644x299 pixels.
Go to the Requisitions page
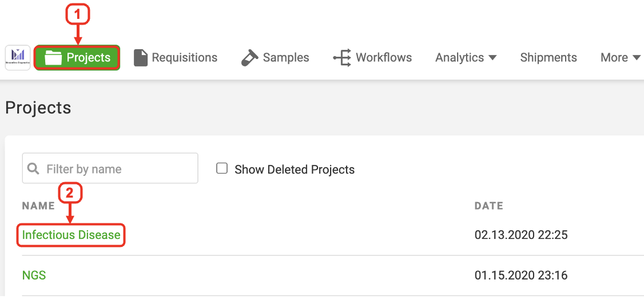(184, 58)
